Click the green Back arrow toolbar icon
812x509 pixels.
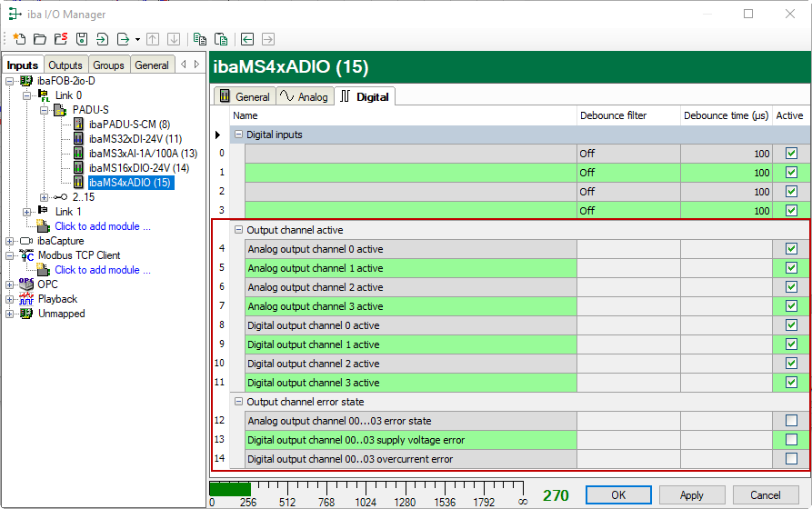click(x=247, y=39)
